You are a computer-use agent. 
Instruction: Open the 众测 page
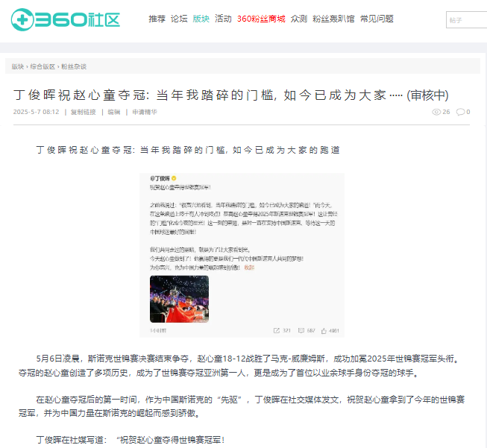pyautogui.click(x=299, y=19)
